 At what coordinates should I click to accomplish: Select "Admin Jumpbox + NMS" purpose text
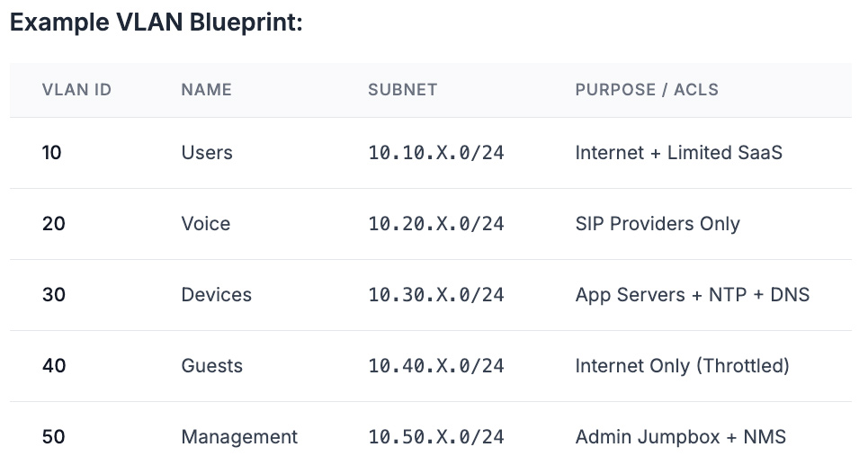click(680, 437)
